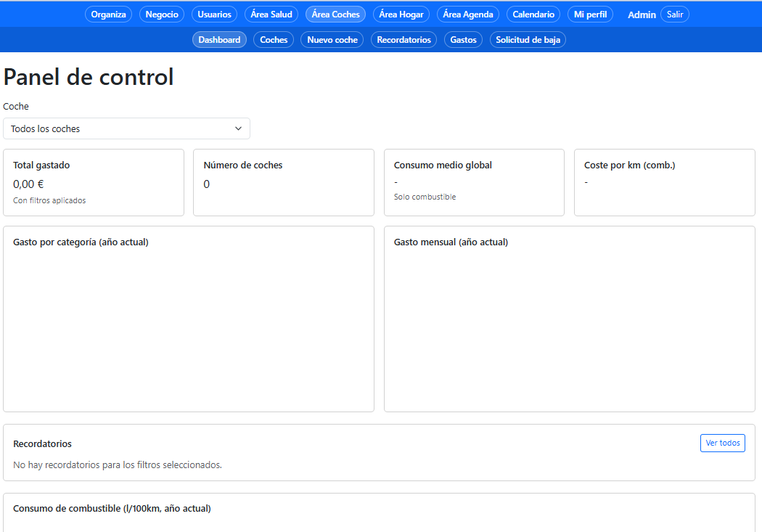Switch to Área Salud
Screen dimensions: 762x532
point(271,15)
